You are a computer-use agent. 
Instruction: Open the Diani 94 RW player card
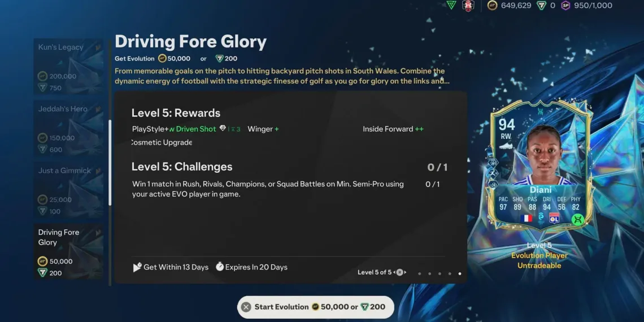(540, 164)
